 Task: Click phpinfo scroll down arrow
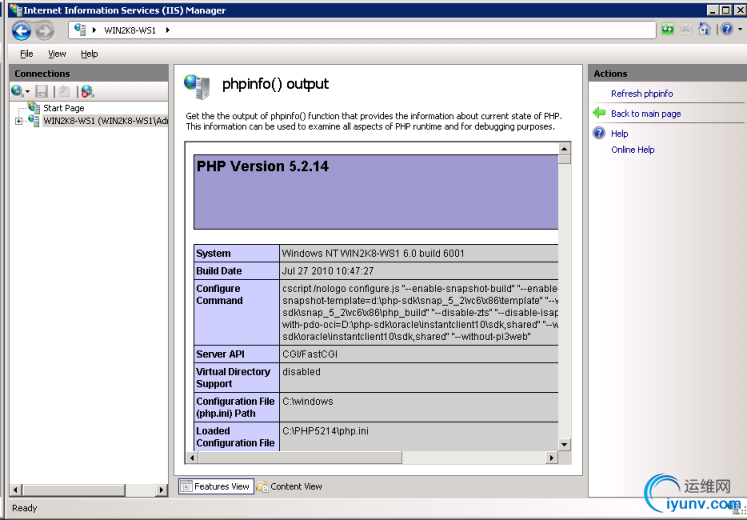click(x=565, y=445)
